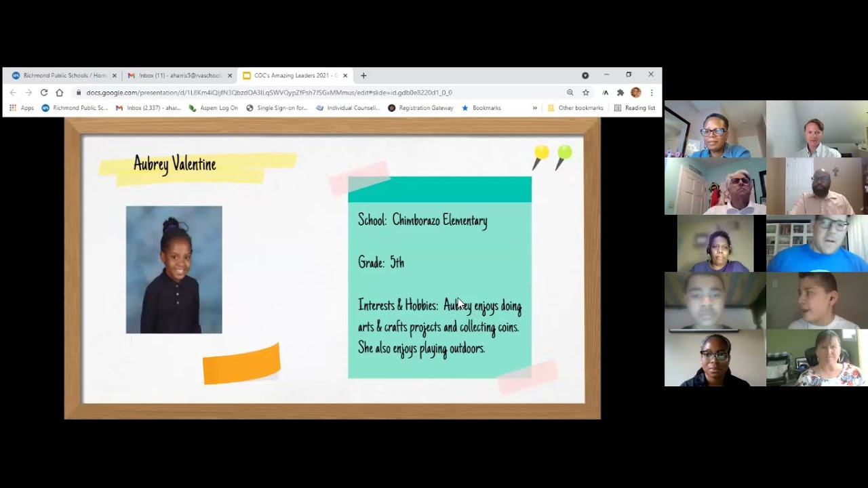868x488 pixels.
Task: Click the tab-bar round dropdown indicator icon
Action: click(585, 75)
